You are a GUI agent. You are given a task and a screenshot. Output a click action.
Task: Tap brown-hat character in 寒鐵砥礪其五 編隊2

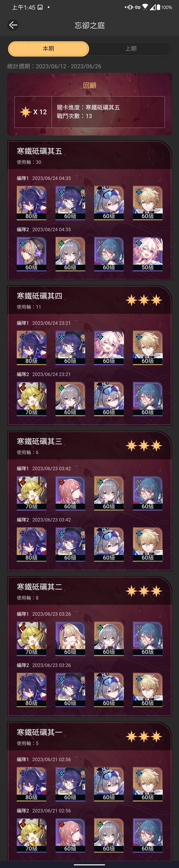pyautogui.click(x=32, y=254)
